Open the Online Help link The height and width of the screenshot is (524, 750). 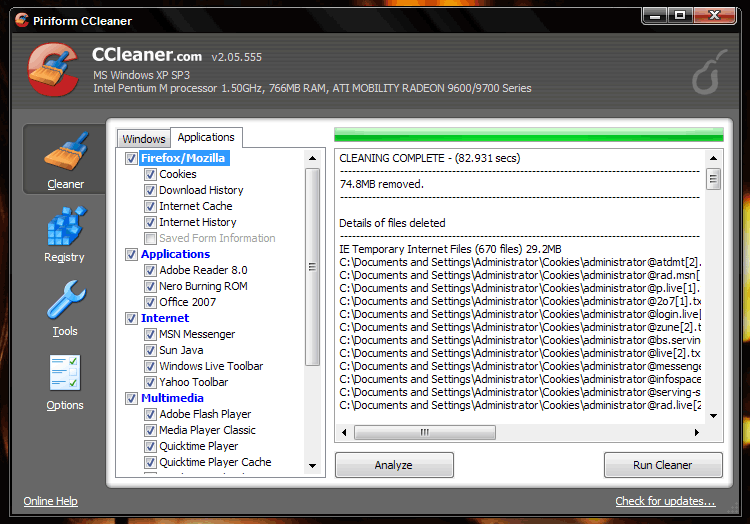tap(51, 501)
